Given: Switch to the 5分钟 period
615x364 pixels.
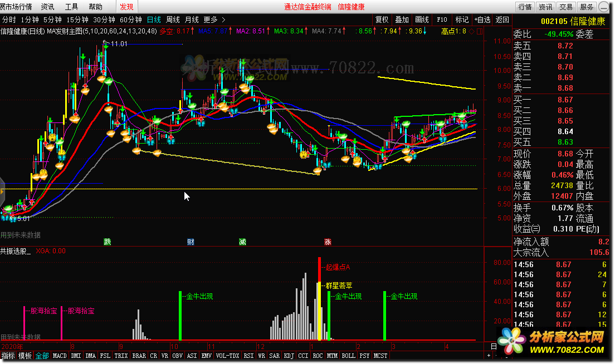Looking at the screenshot, I should (x=52, y=19).
